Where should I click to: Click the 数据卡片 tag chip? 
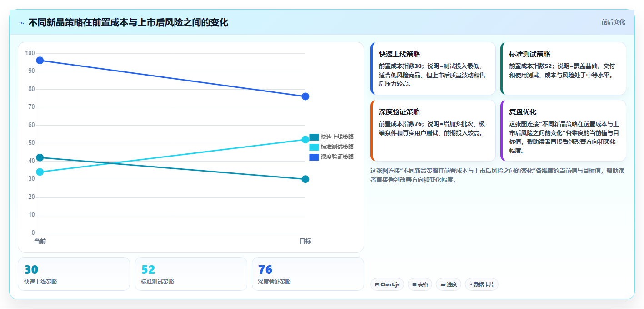[482, 284]
